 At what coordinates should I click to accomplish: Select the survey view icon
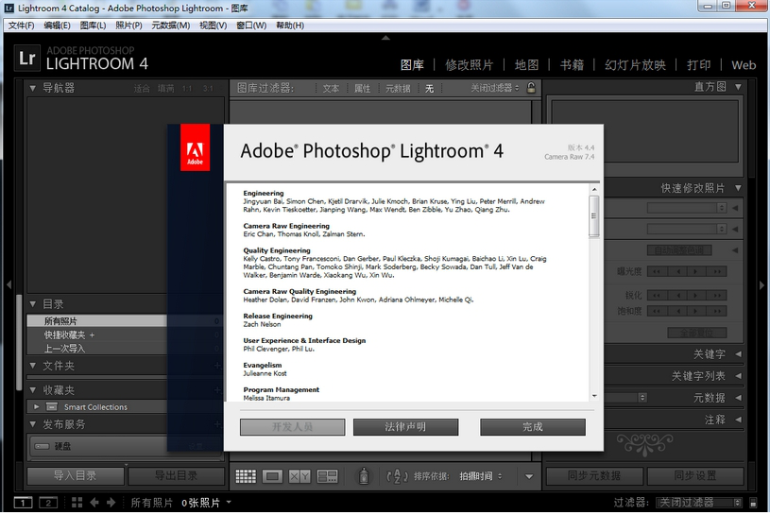(x=327, y=476)
